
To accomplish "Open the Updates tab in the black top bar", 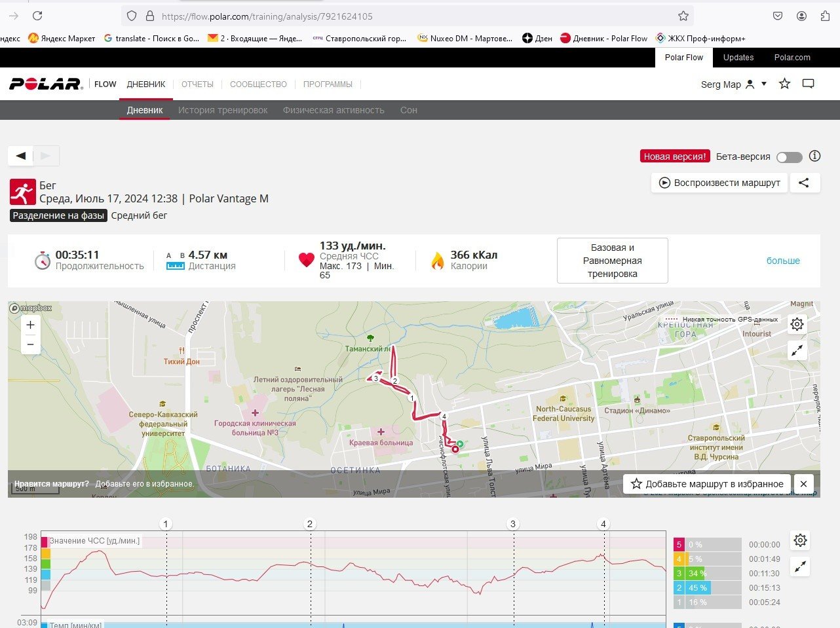I will tap(738, 58).
